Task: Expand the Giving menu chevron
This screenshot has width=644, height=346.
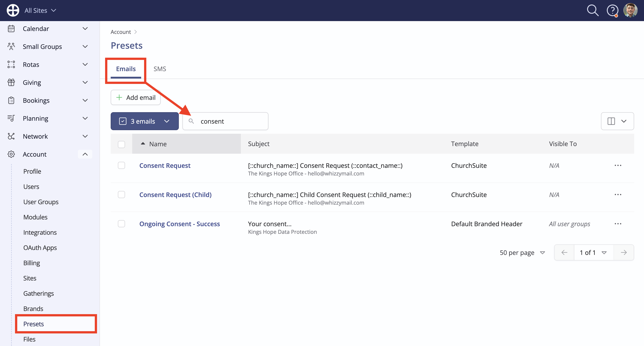Action: click(85, 82)
